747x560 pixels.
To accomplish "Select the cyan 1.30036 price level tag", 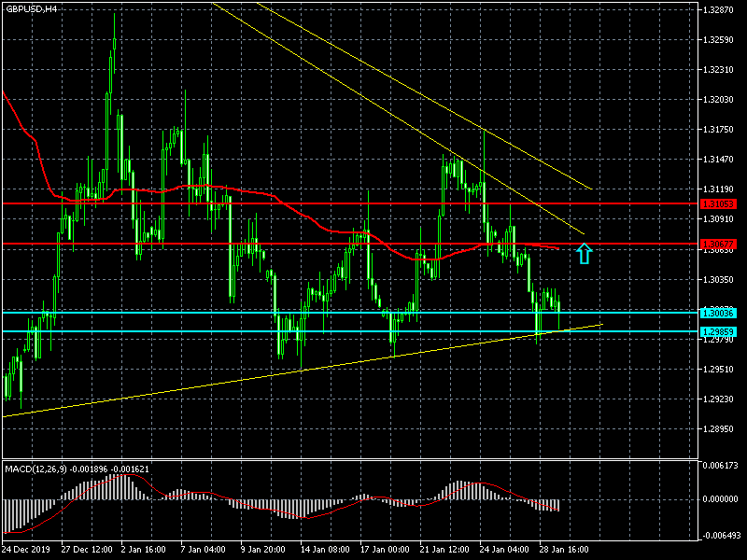I will point(718,313).
